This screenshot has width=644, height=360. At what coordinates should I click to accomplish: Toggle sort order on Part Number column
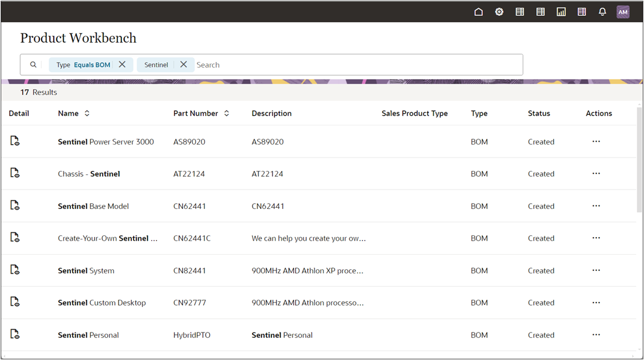pos(226,113)
